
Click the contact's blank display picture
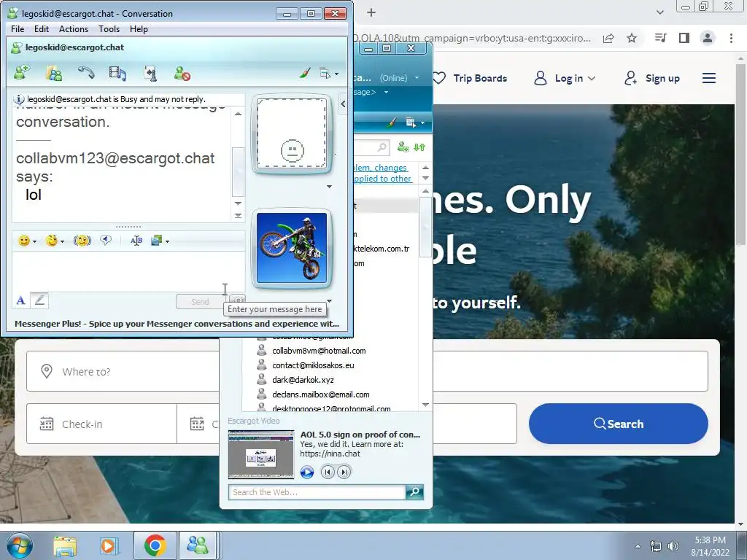[x=292, y=133]
